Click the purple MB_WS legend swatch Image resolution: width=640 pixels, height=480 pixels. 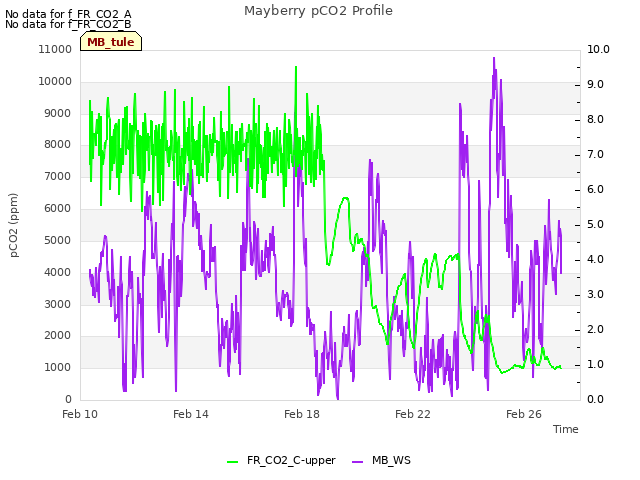[x=357, y=461]
